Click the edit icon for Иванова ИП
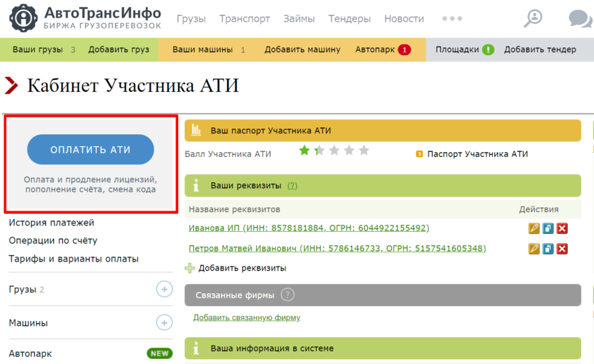594x364 pixels. [534, 228]
